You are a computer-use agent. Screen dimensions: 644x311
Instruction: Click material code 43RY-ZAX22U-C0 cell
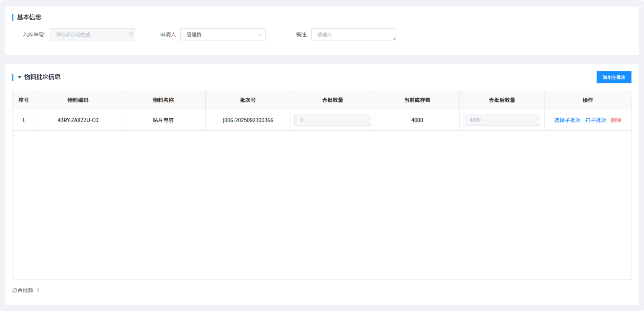78,120
